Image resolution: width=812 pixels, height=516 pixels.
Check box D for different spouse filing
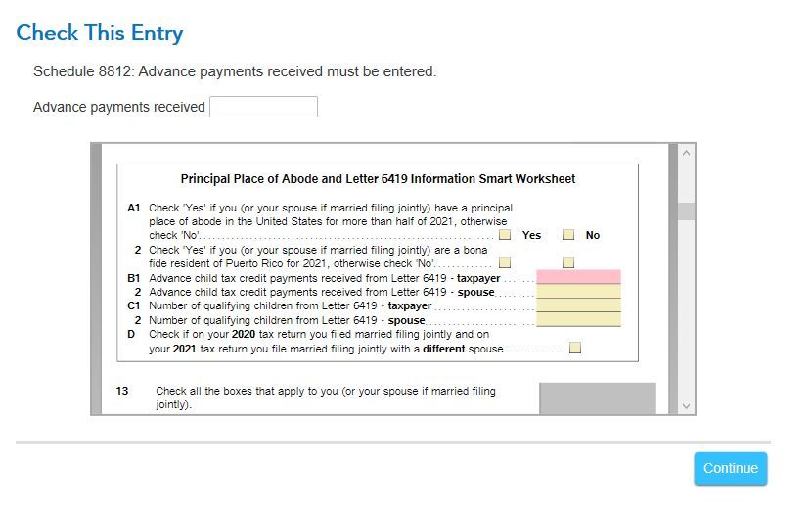[575, 348]
